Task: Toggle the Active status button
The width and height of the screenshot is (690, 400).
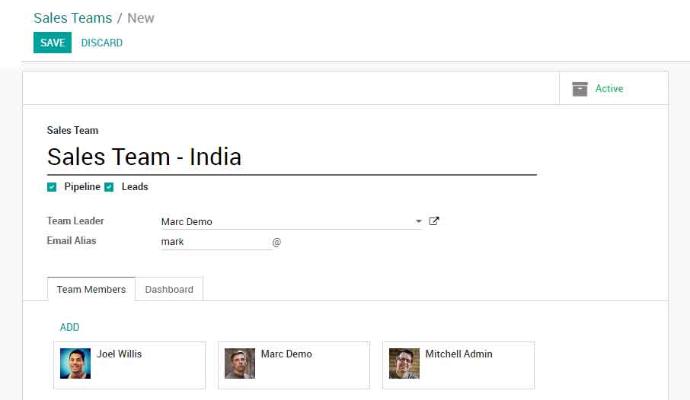Action: coord(608,89)
